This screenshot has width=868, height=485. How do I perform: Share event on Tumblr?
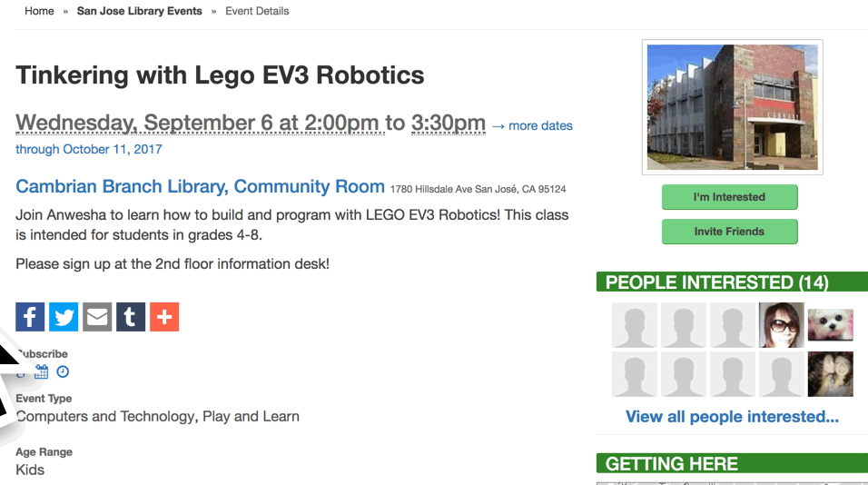pos(131,317)
